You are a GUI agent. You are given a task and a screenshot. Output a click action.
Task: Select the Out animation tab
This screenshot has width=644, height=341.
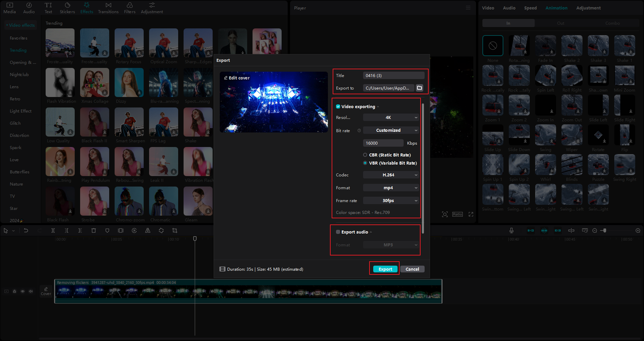tap(560, 23)
